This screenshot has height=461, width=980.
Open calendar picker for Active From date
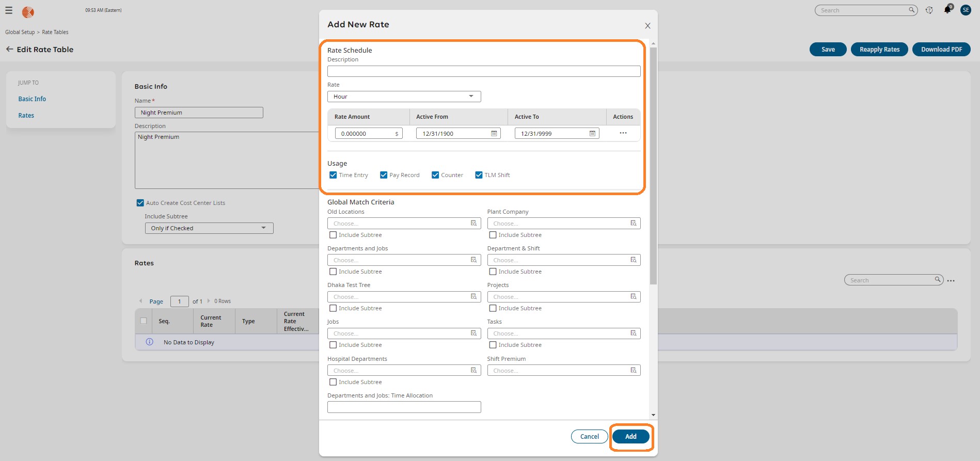point(494,134)
